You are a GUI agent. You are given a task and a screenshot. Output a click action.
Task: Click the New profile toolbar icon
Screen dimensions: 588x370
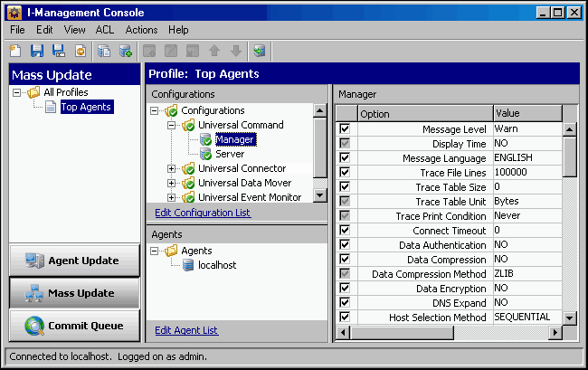[x=16, y=51]
